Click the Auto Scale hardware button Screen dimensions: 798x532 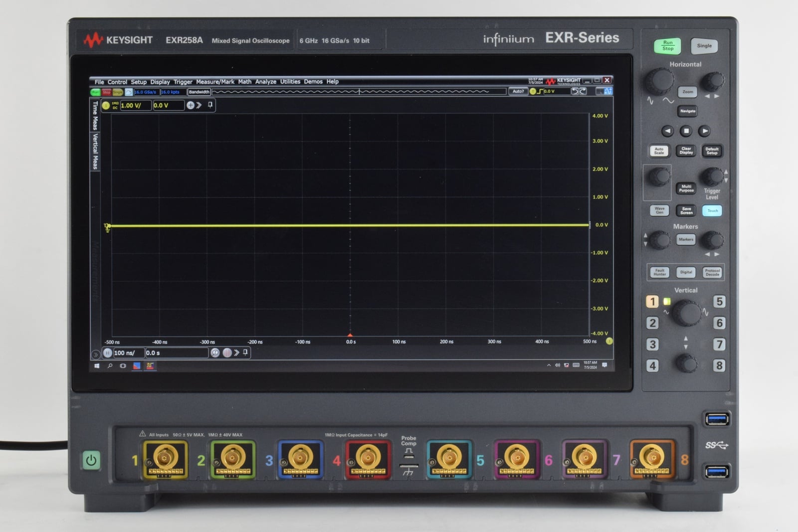[659, 151]
